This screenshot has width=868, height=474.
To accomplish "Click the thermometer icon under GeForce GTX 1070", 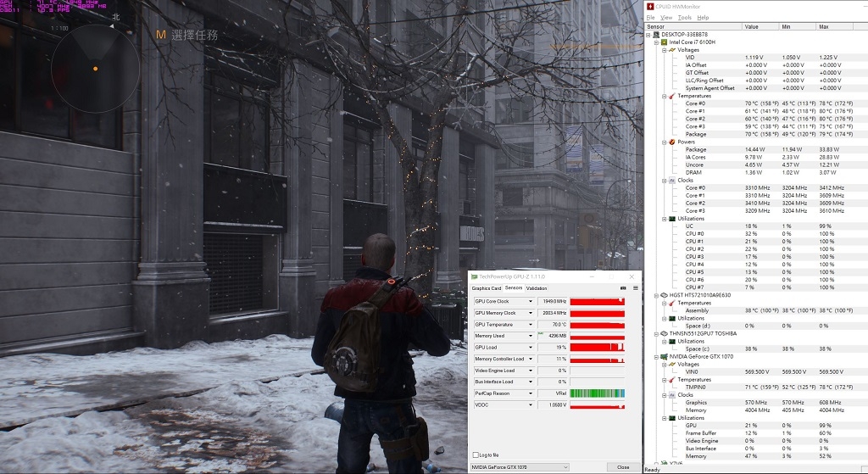I will (x=672, y=380).
